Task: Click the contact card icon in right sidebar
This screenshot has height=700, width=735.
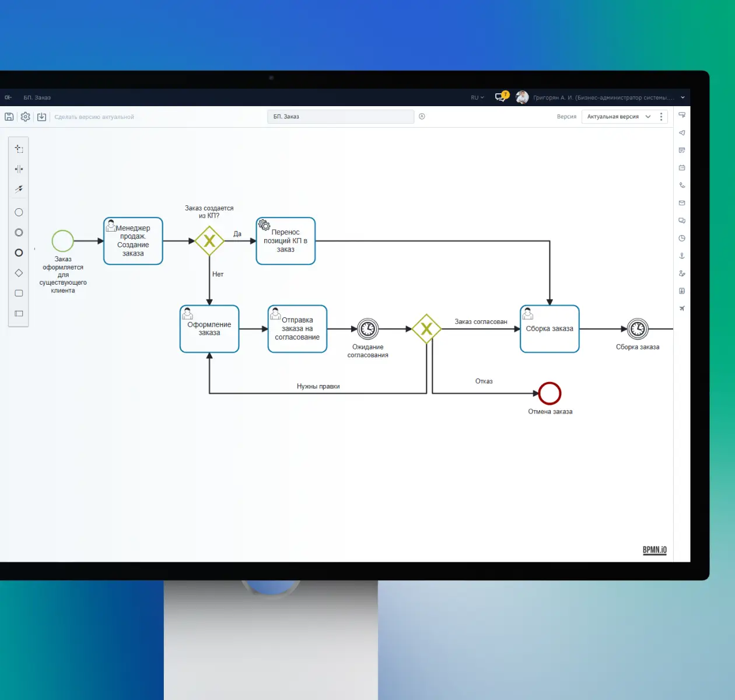Action: click(x=682, y=290)
